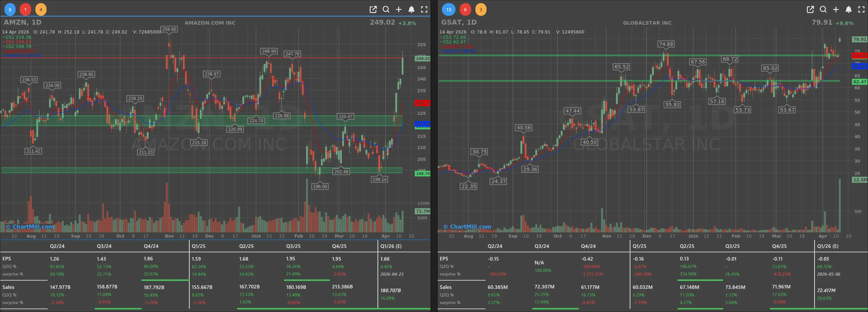Screen dimensions: 868x312
Task: Select CS2 198.79 legend entry on AMZN
Action: 17,46
